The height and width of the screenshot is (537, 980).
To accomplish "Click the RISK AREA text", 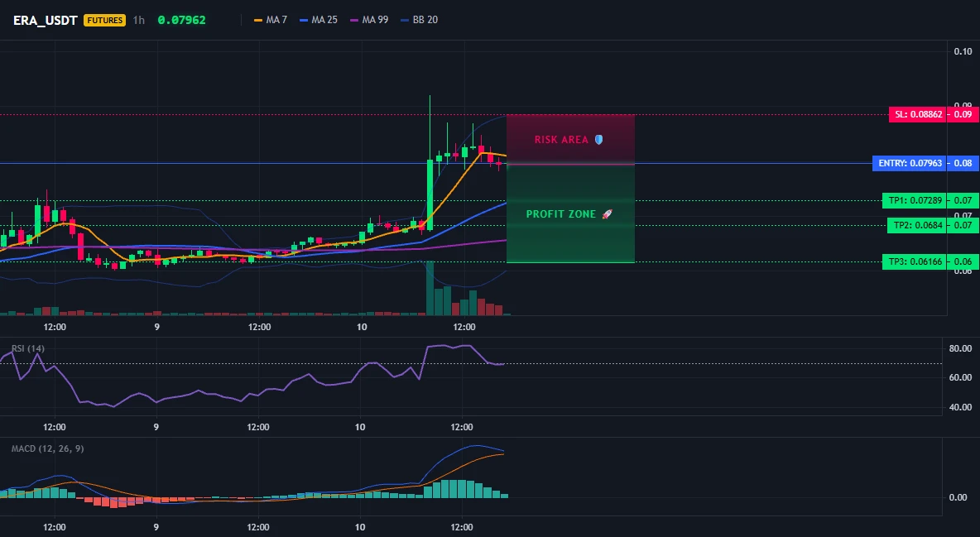I will [561, 139].
